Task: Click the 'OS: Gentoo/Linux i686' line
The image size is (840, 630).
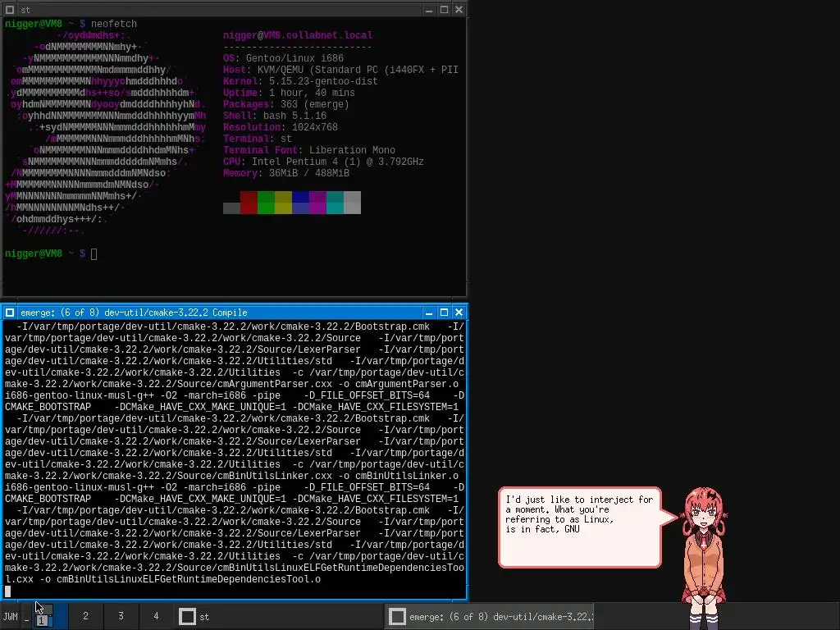Action: click(283, 58)
